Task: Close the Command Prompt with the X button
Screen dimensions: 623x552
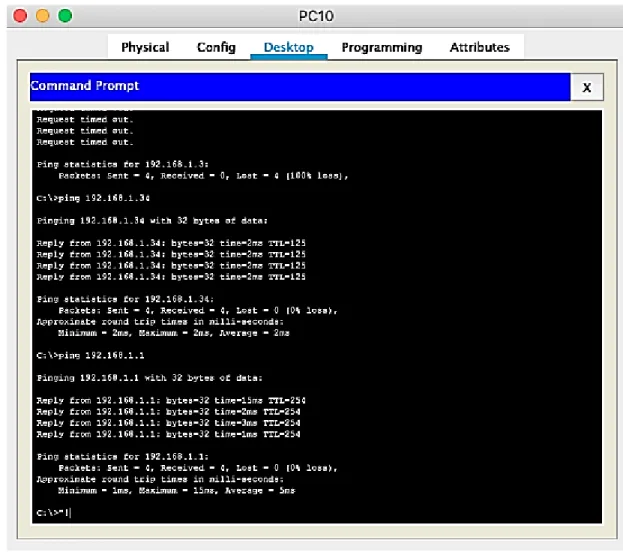Action: (x=587, y=87)
